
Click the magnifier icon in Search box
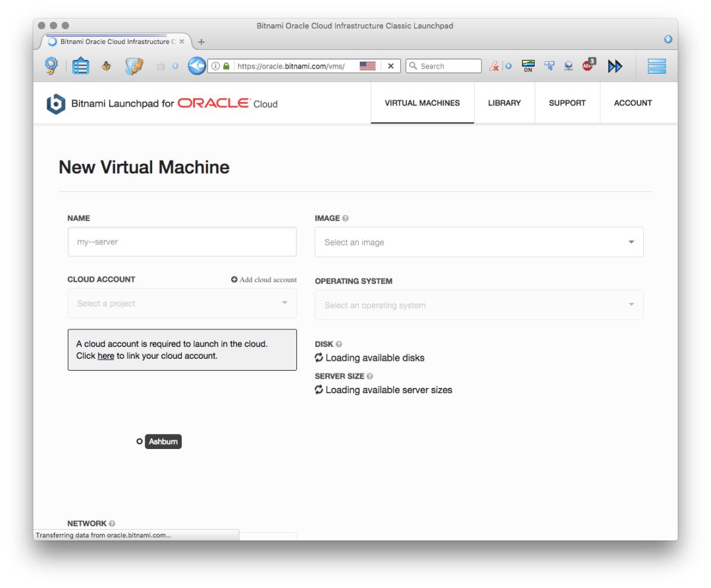coord(413,66)
